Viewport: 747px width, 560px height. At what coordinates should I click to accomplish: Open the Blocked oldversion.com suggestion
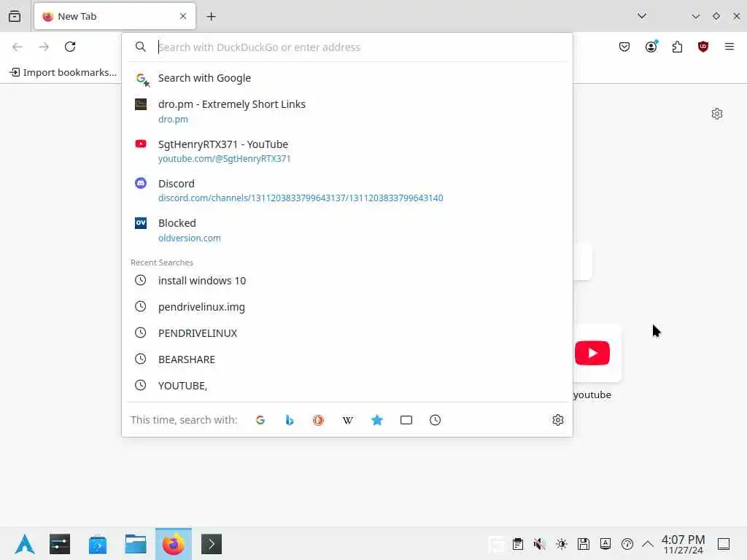tap(347, 230)
